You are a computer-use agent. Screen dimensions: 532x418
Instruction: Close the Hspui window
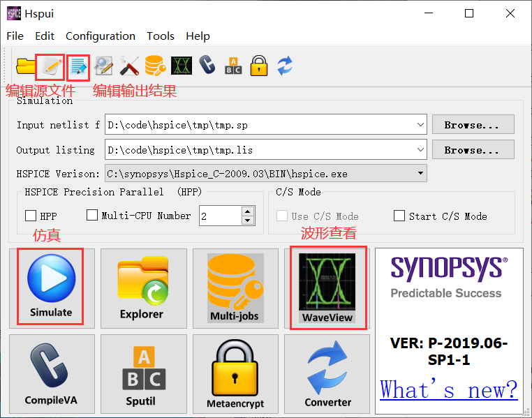510,13
